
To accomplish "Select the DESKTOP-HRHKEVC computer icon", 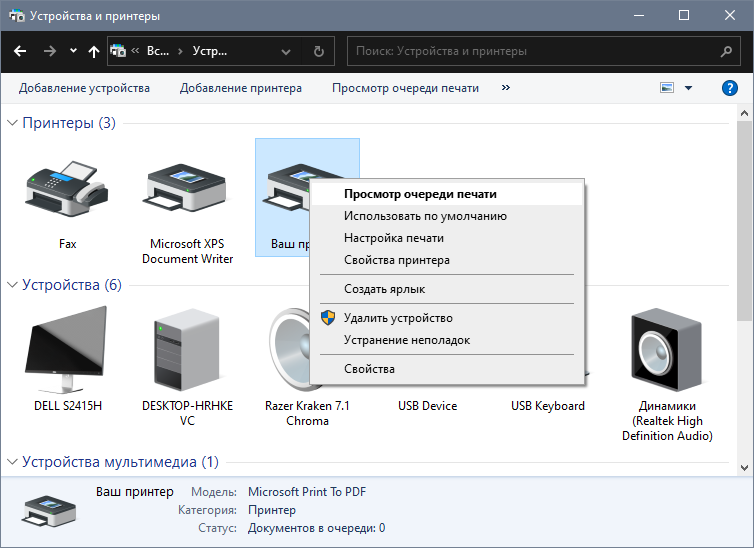I will click(x=187, y=349).
